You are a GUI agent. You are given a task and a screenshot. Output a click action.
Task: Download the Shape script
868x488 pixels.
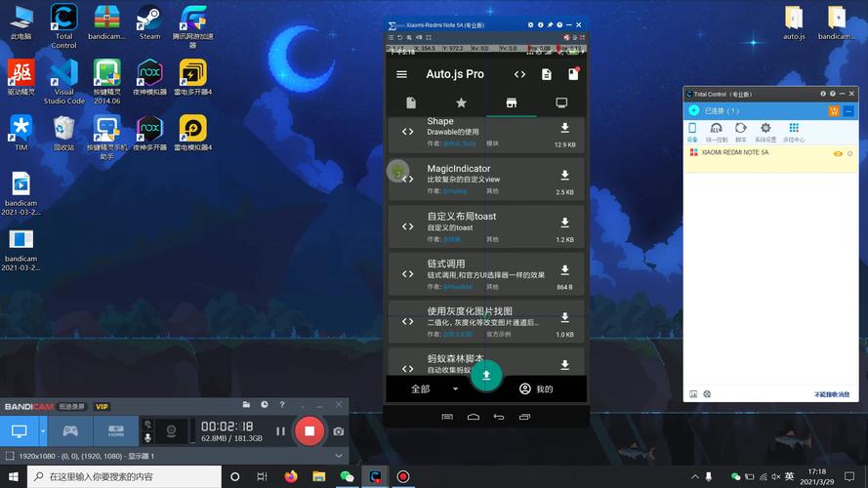[564, 128]
